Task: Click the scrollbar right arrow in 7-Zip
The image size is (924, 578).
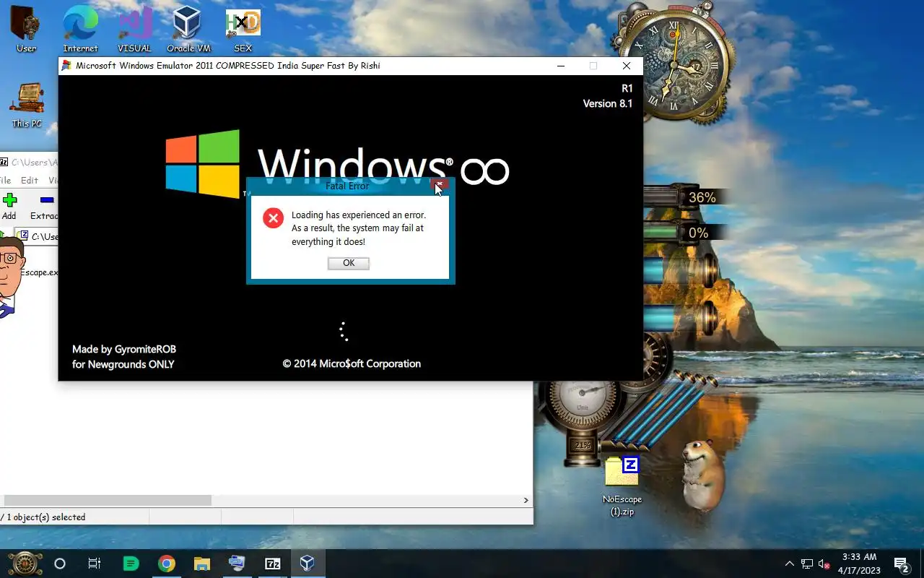Action: coord(526,500)
